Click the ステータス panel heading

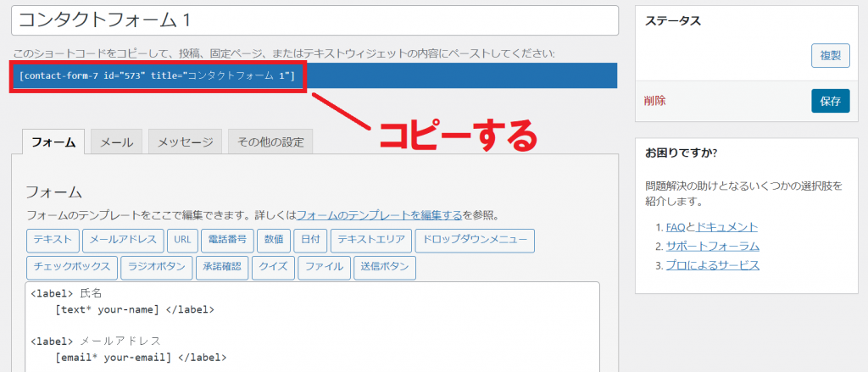[673, 21]
